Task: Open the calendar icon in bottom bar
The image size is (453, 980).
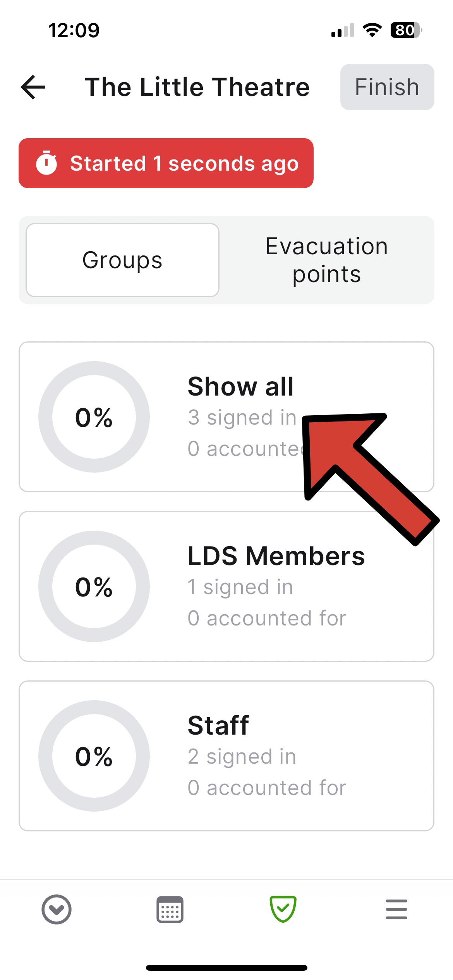Action: coord(170,909)
